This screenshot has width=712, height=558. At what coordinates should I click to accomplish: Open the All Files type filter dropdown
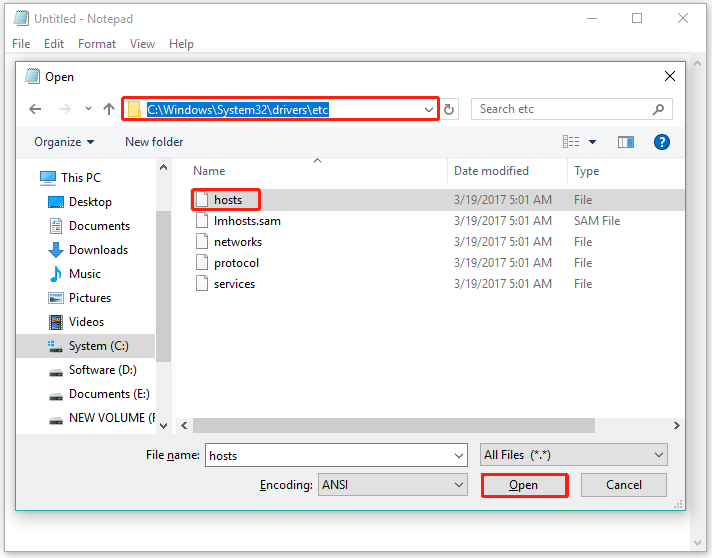pyautogui.click(x=574, y=455)
